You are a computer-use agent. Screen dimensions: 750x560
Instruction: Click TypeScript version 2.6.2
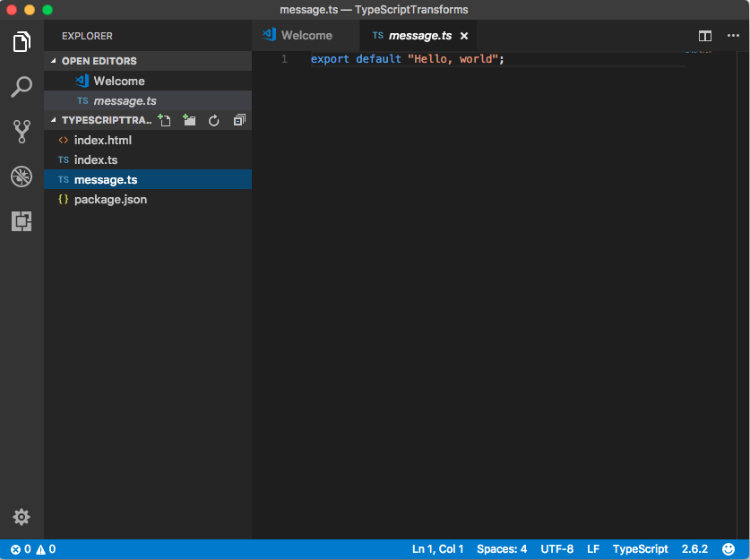tap(694, 549)
